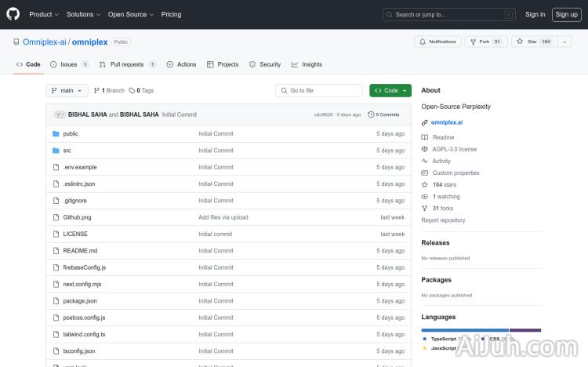Click the Sign up button

(x=564, y=14)
